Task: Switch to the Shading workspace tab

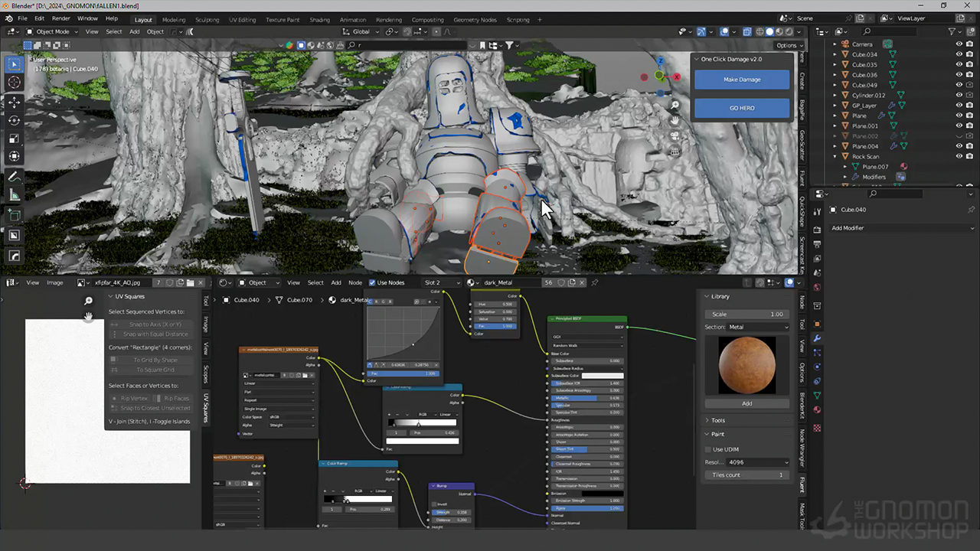Action: [319, 20]
